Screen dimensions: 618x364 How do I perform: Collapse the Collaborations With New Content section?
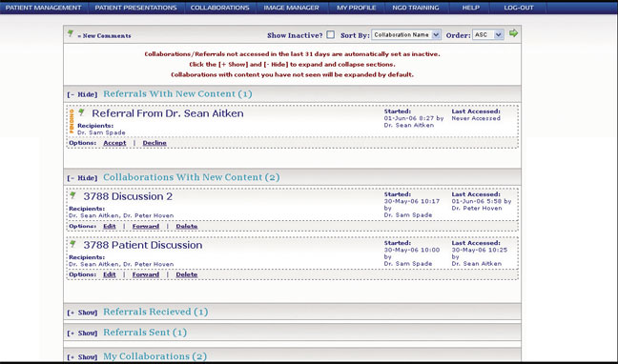82,178
